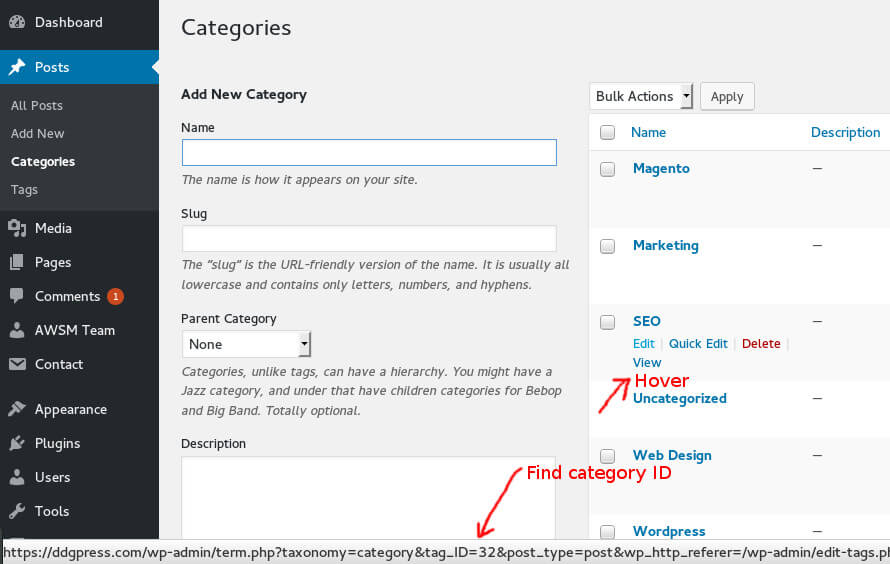This screenshot has height=564, width=890.
Task: Check the Marketing category checkbox
Action: pyautogui.click(x=607, y=246)
